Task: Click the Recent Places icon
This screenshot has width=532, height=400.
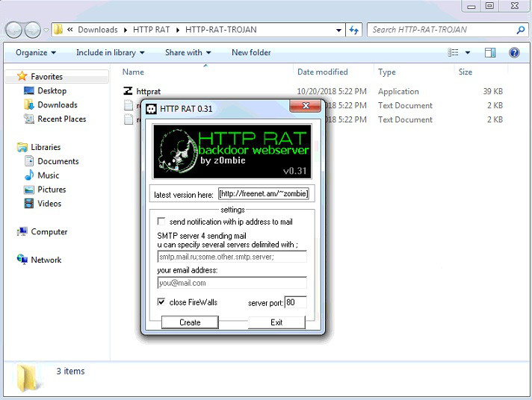Action: pos(29,119)
